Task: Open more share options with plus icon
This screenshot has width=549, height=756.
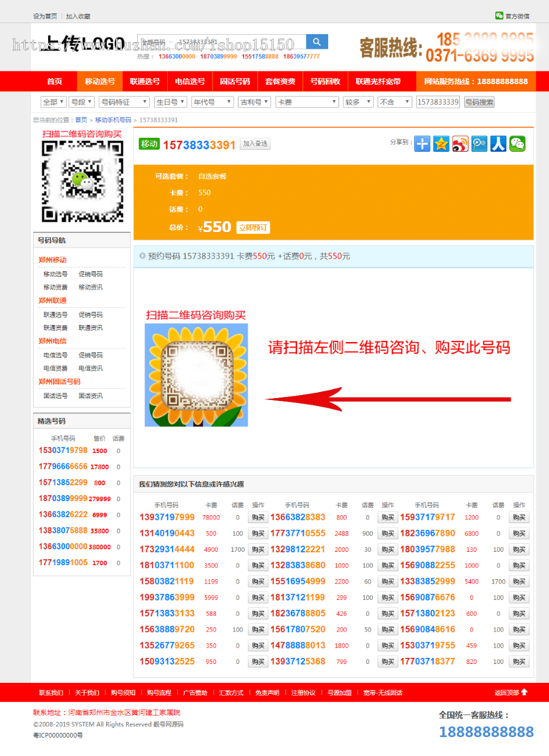Action: tap(422, 143)
